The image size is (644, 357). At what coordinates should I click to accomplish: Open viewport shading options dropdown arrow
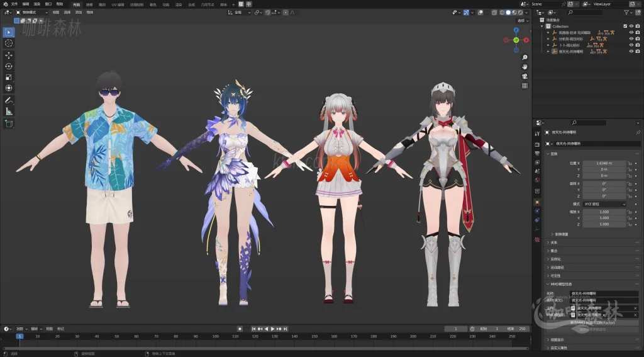coord(526,13)
